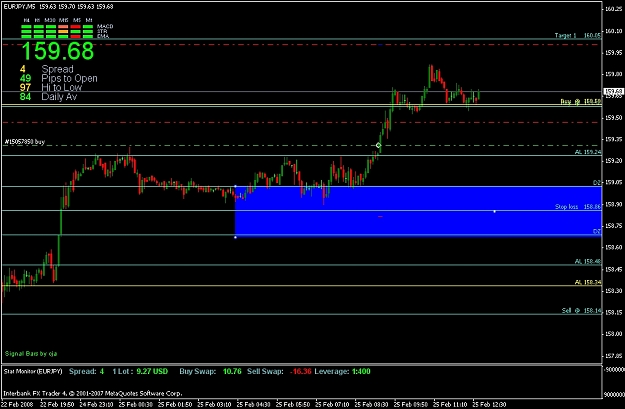Select the Pips to Open reading
Viewport: 625px width, 409px height.
[x=59, y=78]
